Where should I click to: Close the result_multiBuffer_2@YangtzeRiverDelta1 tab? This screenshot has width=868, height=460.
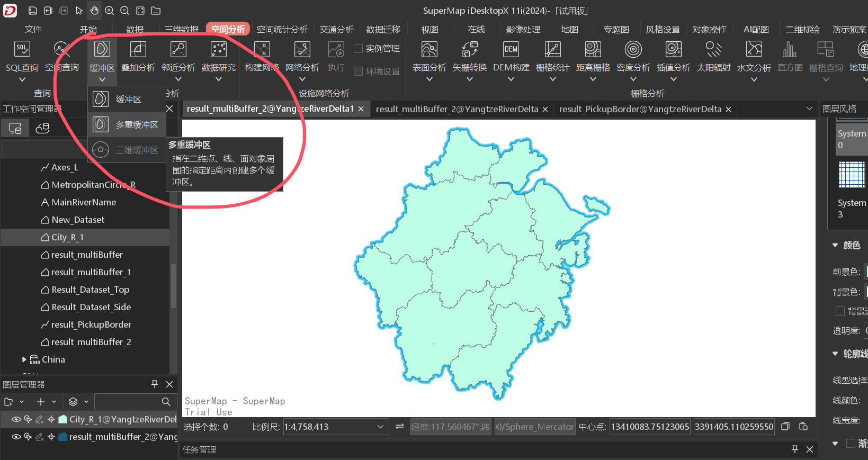pyautogui.click(x=361, y=109)
